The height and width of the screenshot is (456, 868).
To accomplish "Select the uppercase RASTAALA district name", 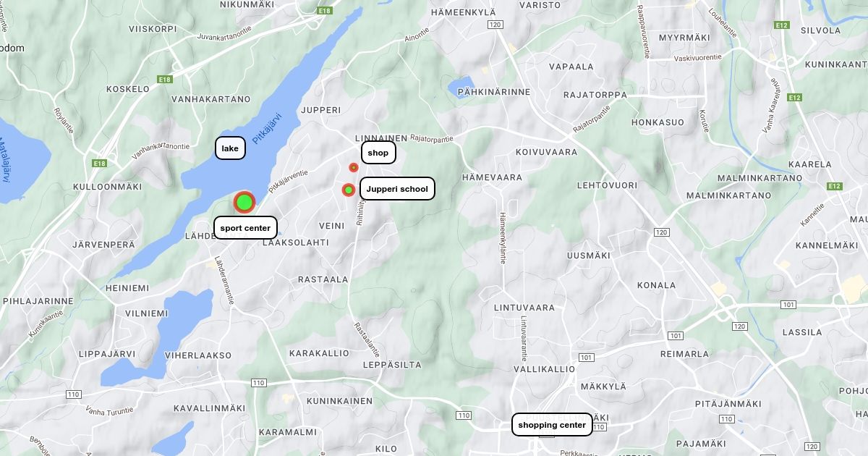I will [x=323, y=279].
